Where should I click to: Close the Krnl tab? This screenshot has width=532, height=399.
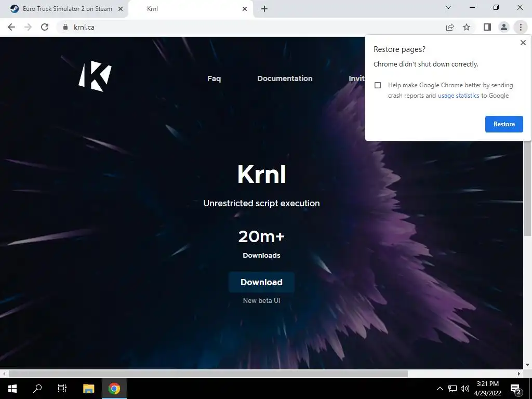[245, 9]
